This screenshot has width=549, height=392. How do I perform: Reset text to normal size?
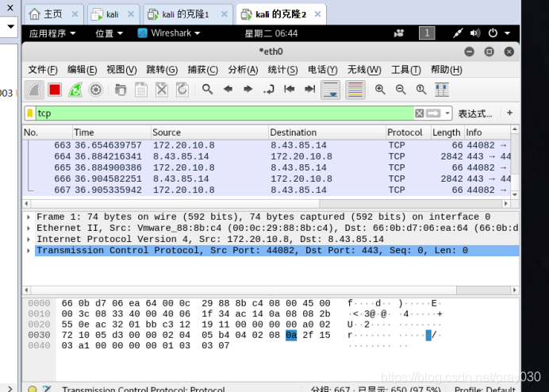pos(421,90)
